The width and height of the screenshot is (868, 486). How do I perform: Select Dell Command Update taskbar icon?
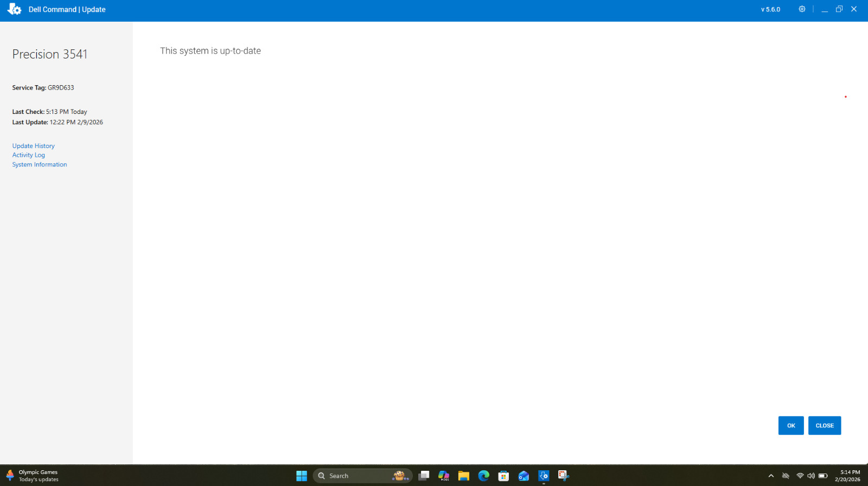point(544,476)
